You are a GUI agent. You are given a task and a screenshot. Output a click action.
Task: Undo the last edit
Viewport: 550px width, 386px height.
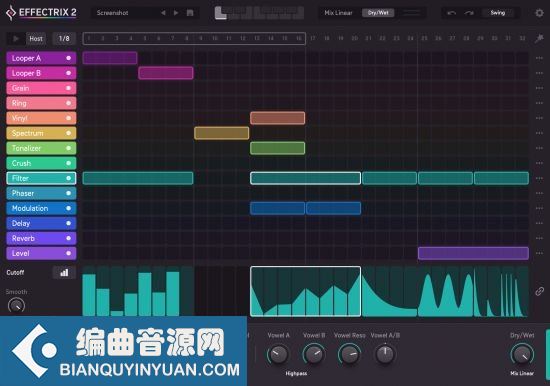pyautogui.click(x=452, y=13)
